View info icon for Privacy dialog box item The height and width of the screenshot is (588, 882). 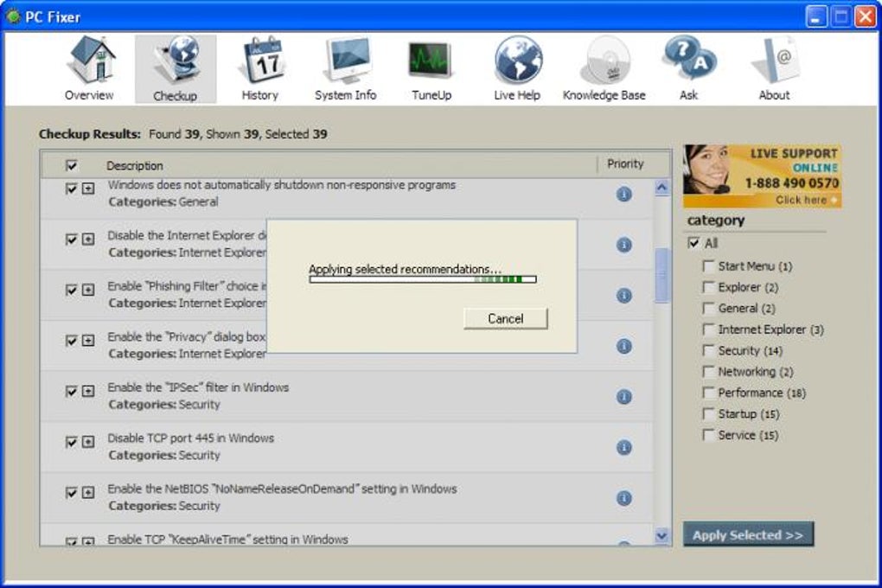[623, 346]
